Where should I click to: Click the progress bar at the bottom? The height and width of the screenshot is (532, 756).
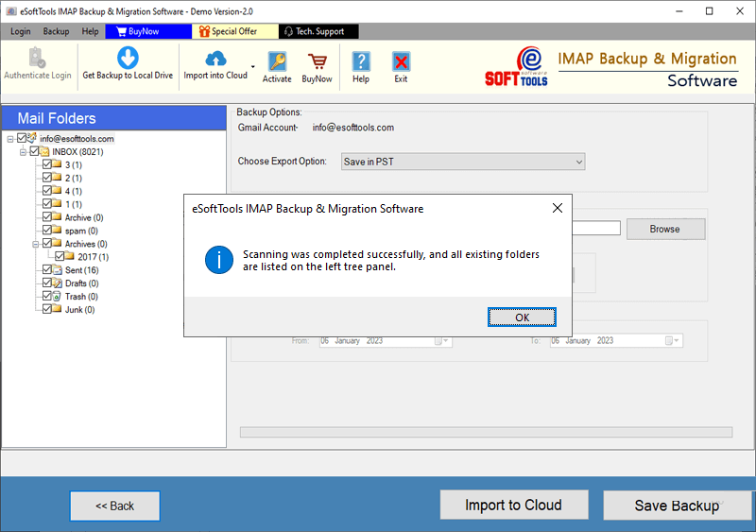point(486,433)
